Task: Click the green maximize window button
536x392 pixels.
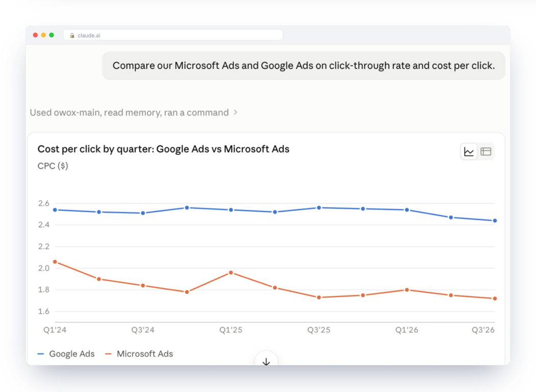Action: point(52,35)
